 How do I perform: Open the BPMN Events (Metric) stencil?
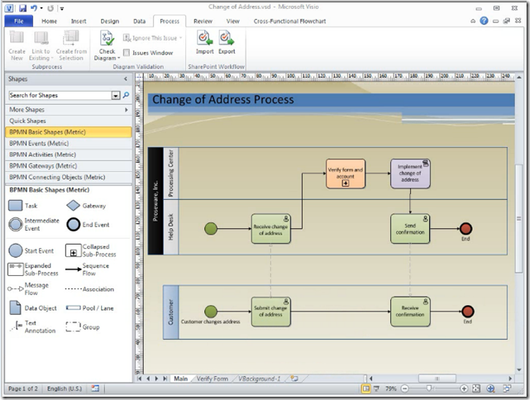click(x=69, y=143)
